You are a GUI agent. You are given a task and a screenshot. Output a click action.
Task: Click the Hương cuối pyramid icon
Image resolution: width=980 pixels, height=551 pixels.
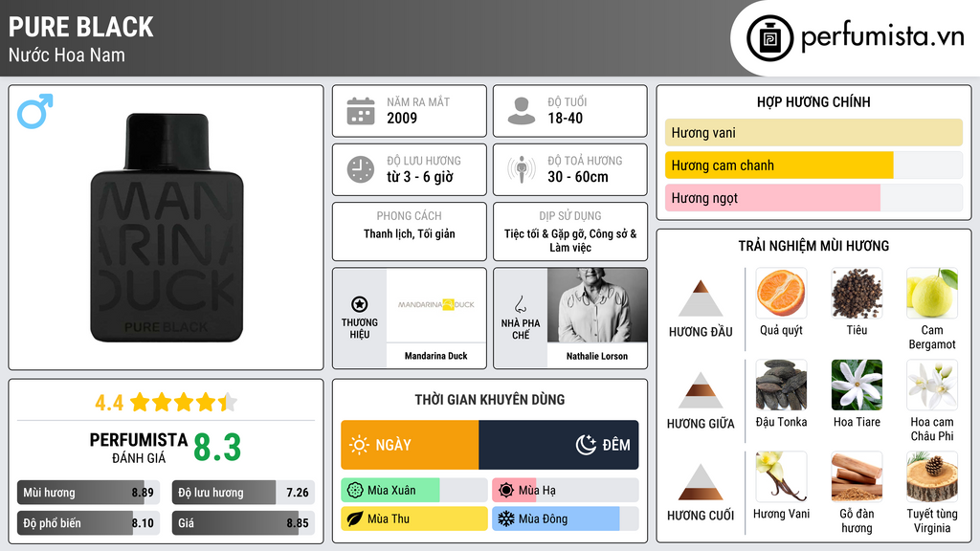point(701,482)
